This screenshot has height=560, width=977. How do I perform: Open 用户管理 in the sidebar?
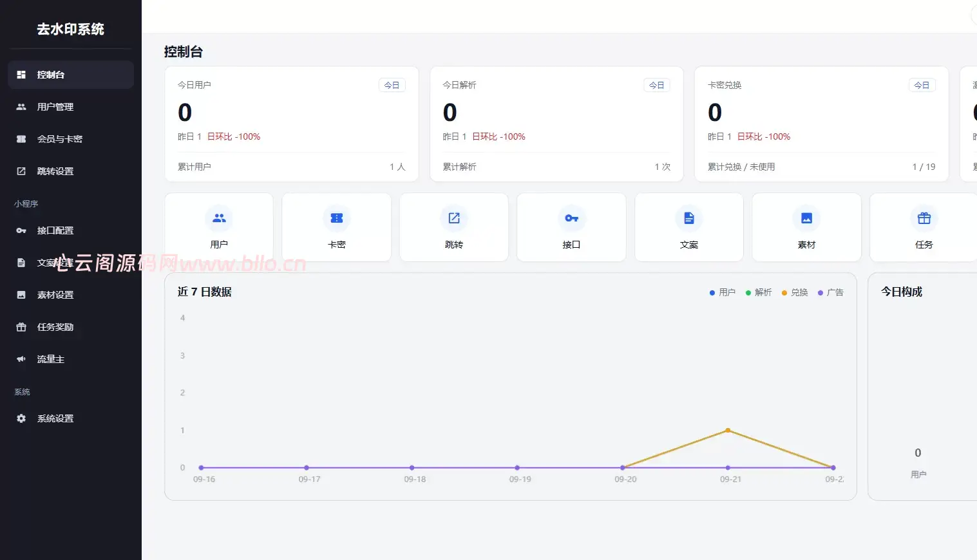[71, 107]
